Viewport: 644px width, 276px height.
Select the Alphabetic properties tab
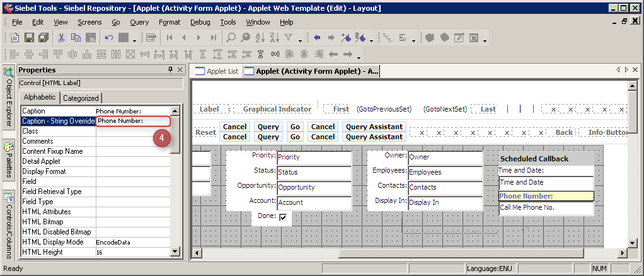40,97
